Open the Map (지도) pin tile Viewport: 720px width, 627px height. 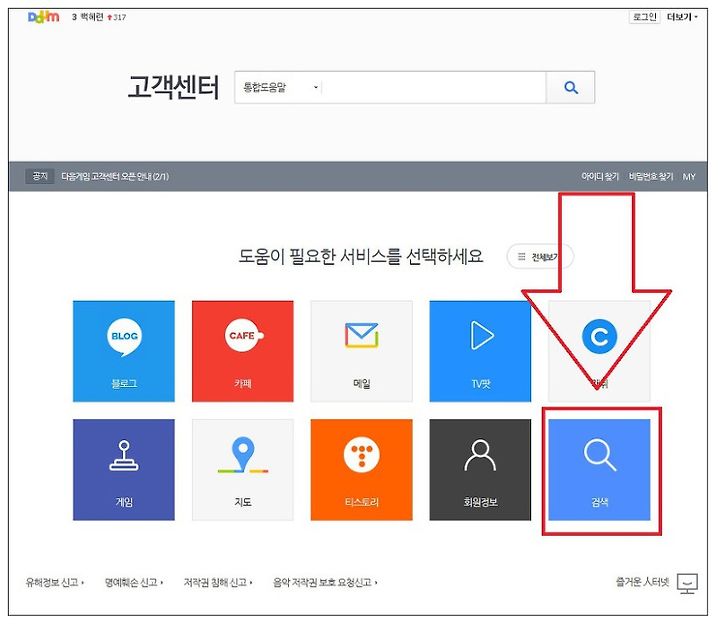pos(242,469)
